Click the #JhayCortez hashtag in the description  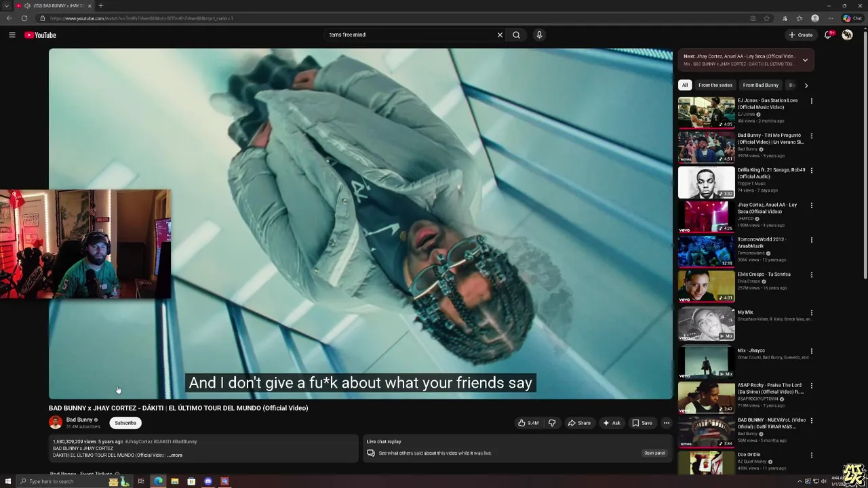pyautogui.click(x=138, y=442)
